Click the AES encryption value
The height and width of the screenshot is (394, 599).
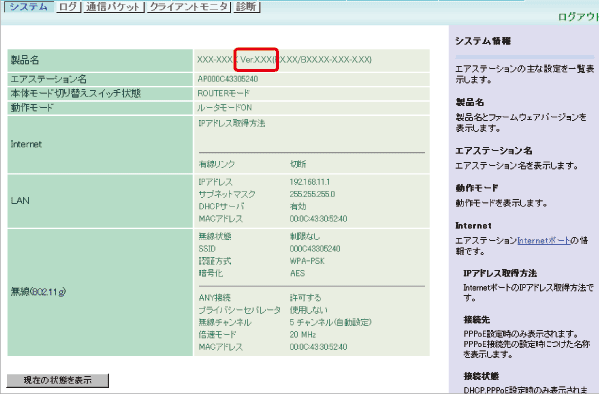[297, 273]
